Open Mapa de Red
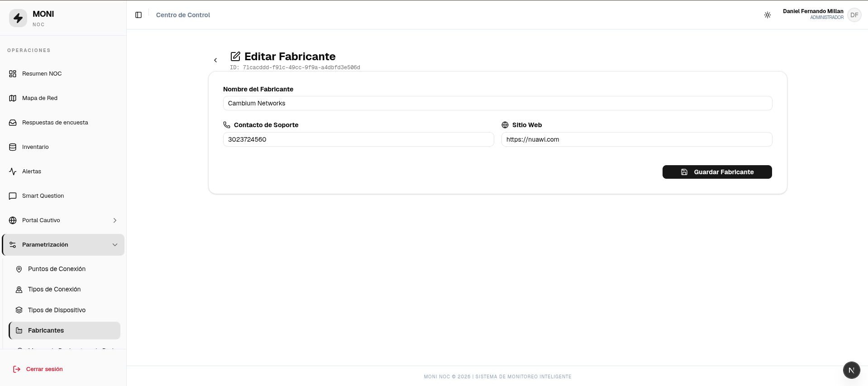Viewport: 868px width, 386px height. click(63, 98)
